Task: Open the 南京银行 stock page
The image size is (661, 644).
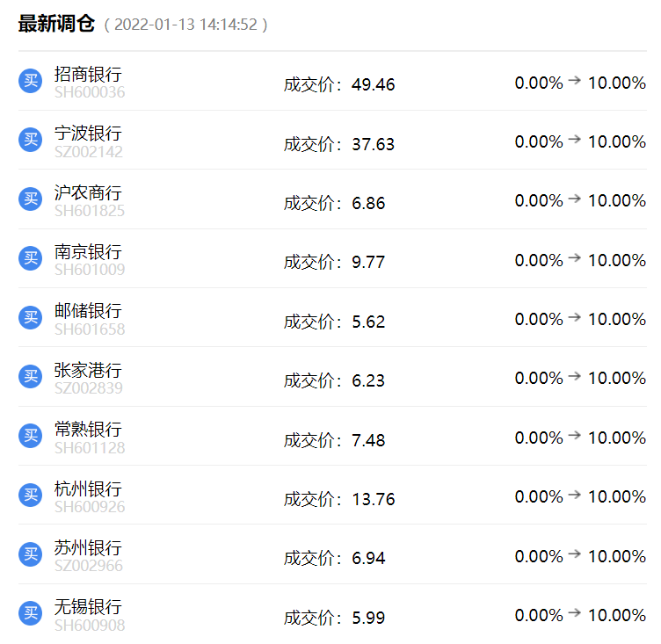Action: pyautogui.click(x=88, y=252)
